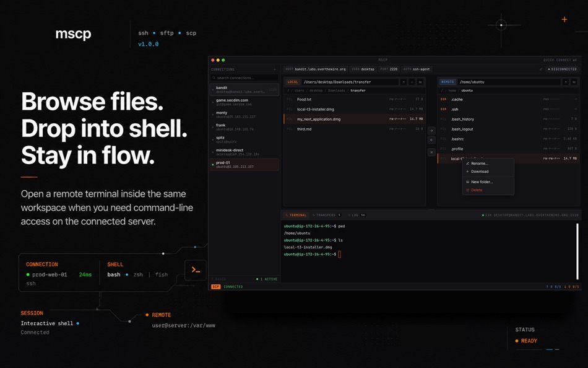The height and width of the screenshot is (368, 588).
Task: Search connections in the sidebar field
Action: 244,77
